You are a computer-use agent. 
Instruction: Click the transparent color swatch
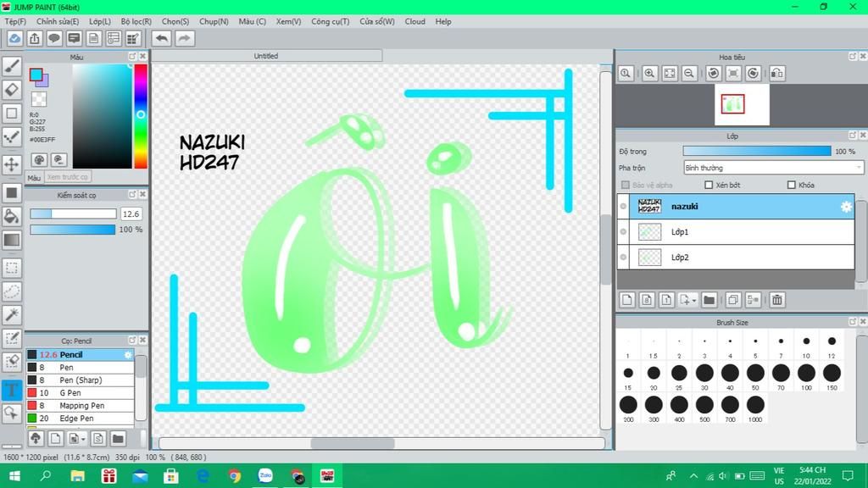(39, 99)
